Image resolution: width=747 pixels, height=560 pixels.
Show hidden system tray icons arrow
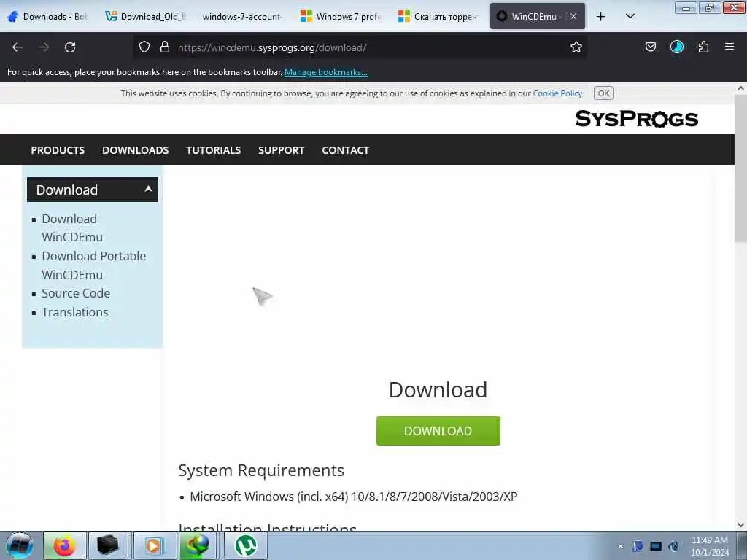620,546
